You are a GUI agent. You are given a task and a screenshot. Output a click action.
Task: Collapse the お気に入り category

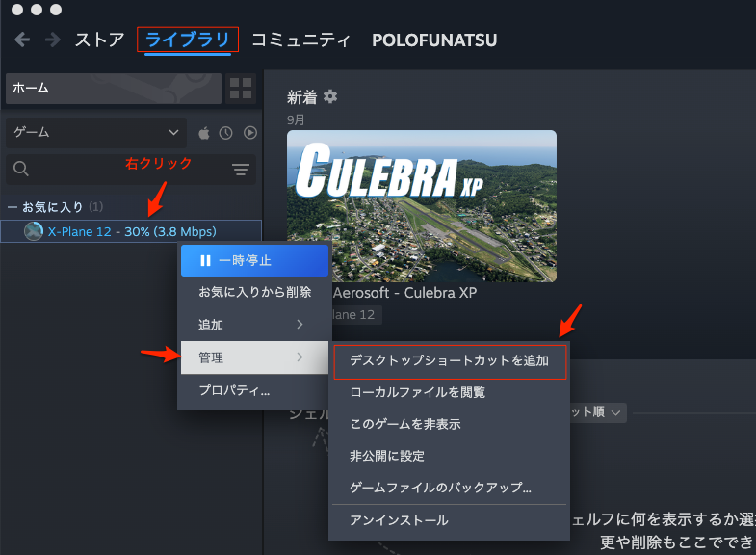(13, 207)
